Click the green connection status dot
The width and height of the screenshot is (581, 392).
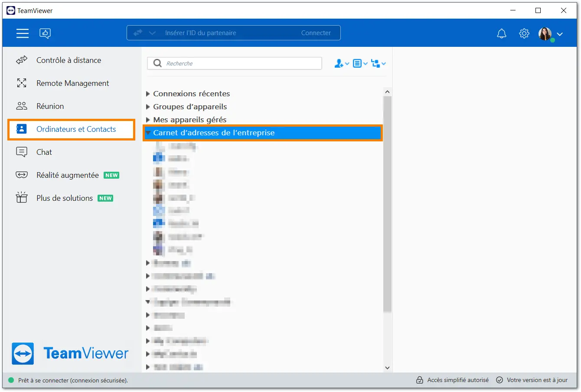(11, 380)
